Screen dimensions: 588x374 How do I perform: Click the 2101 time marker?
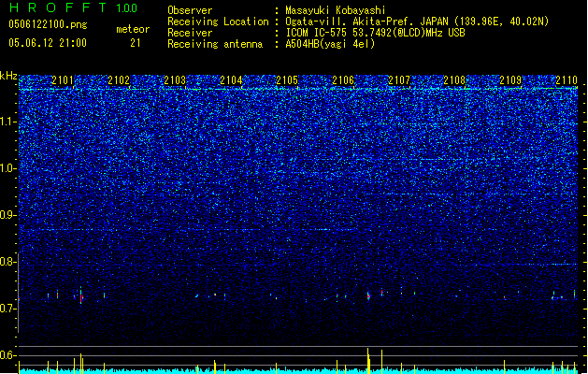pos(63,80)
